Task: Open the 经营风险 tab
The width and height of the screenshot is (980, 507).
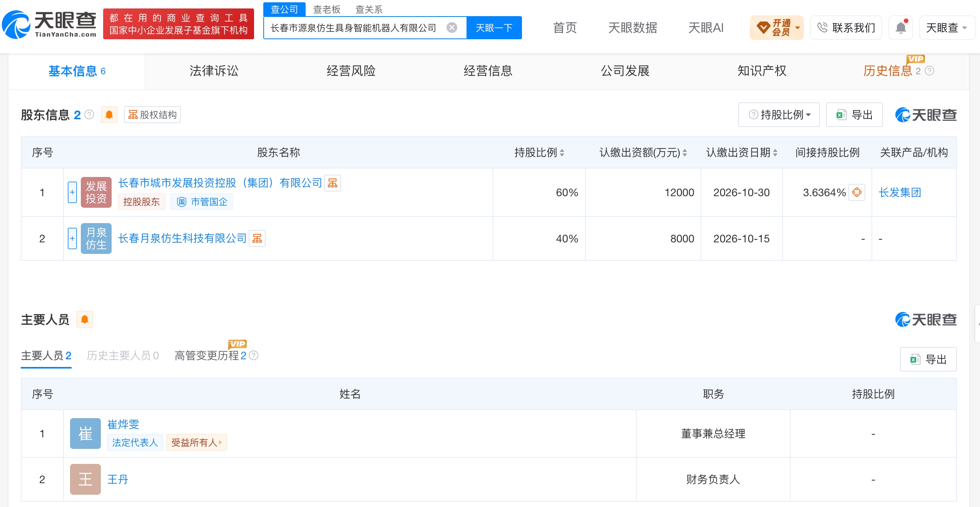Action: point(351,71)
